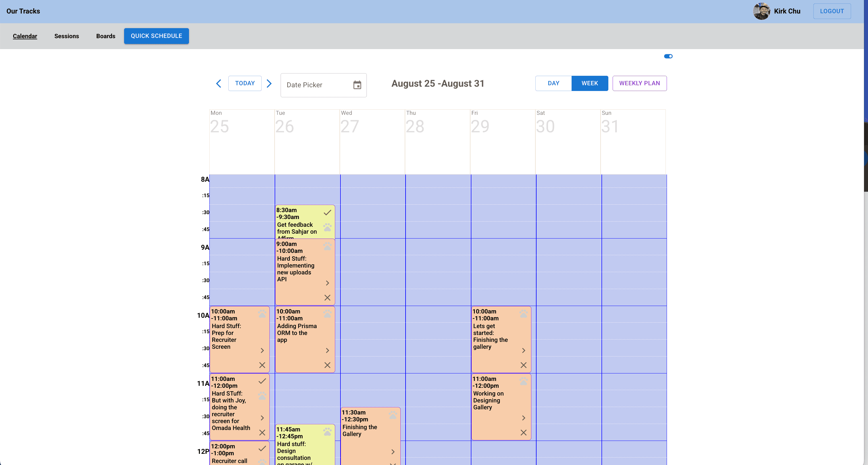Screen dimensions: 868x465
Task: Remove the Working on Designing Gallery event with the X
Action: pos(523,432)
